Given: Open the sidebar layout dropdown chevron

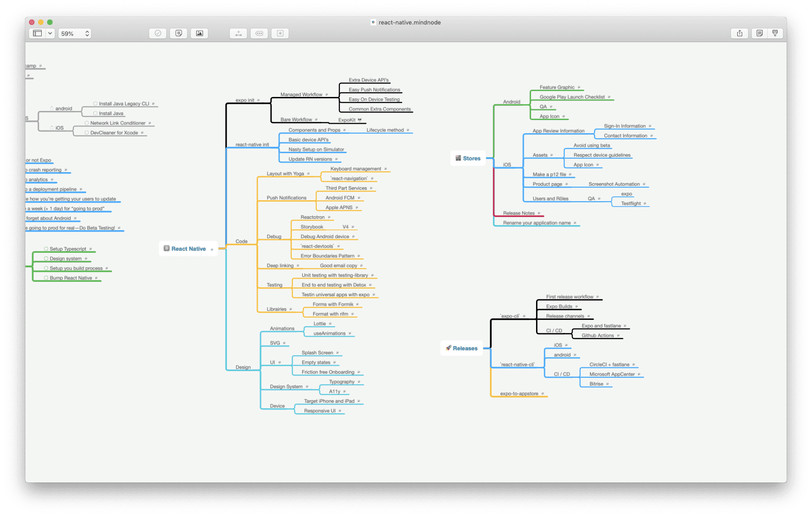Looking at the screenshot, I should pyautogui.click(x=50, y=33).
